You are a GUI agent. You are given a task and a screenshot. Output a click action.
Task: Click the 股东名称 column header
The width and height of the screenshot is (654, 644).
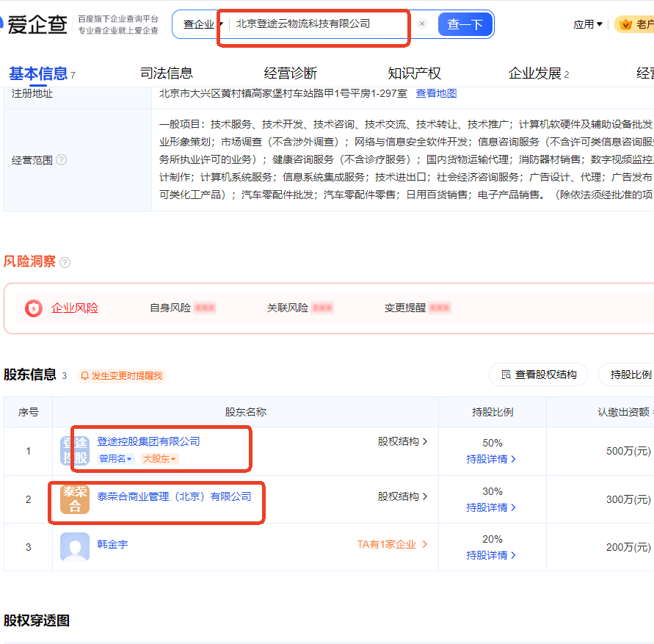click(246, 412)
